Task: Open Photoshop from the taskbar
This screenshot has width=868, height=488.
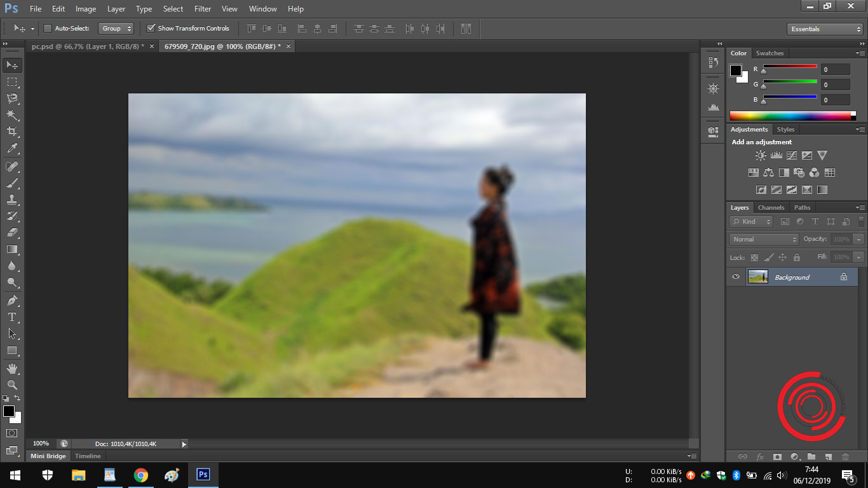Action: click(x=203, y=475)
